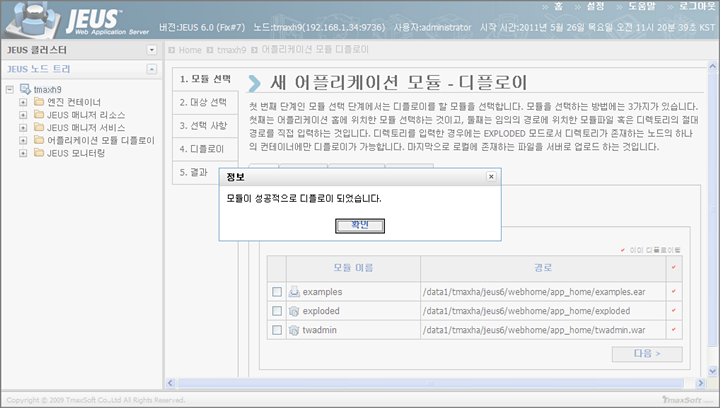
Task: Click the examples.ear path cell
Action: click(x=543, y=291)
